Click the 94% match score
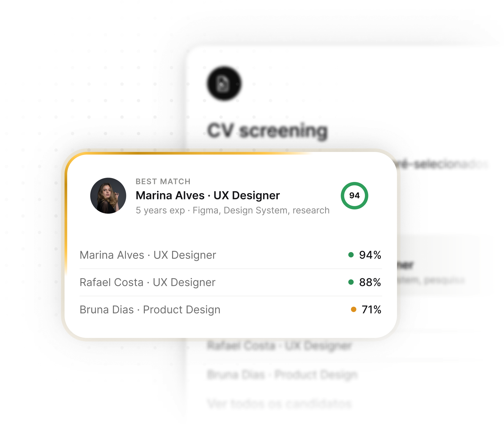 coord(370,255)
